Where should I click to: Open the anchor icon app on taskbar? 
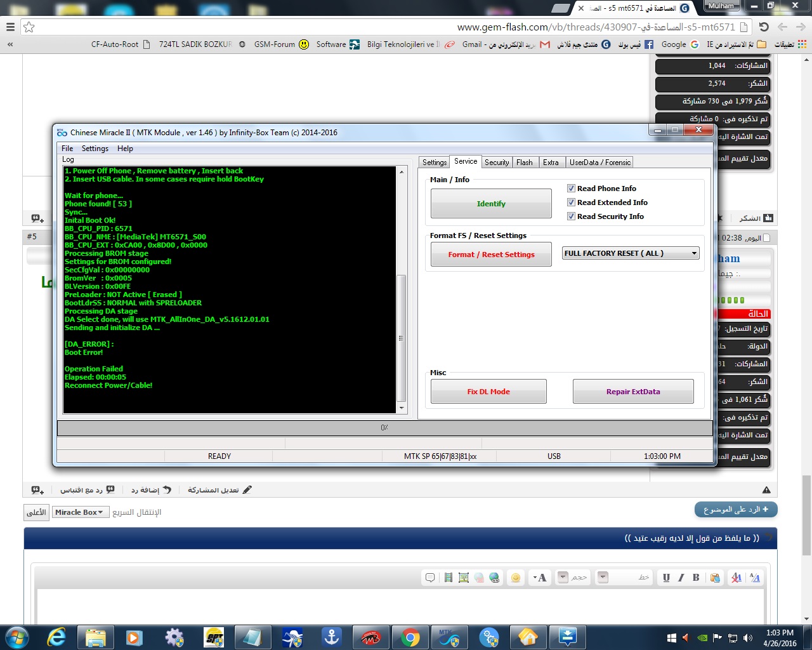[x=332, y=637]
